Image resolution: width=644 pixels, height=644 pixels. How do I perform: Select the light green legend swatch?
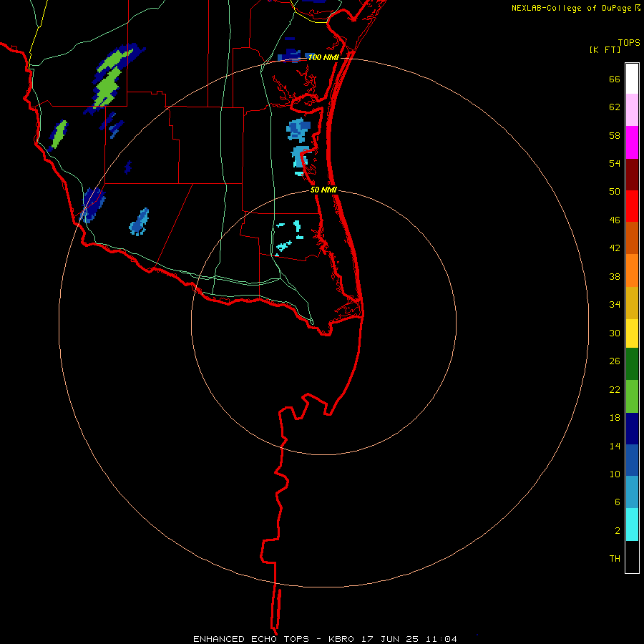pyautogui.click(x=632, y=396)
